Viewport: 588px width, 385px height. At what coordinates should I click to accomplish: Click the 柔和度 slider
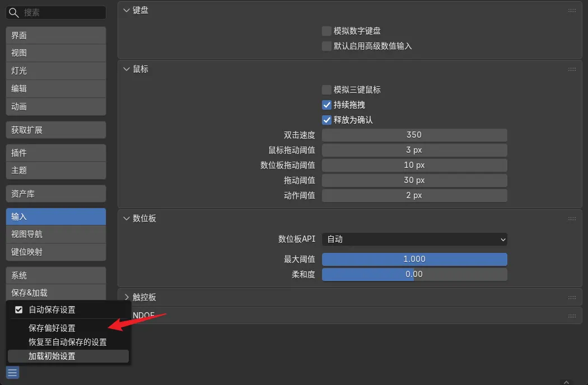[414, 274]
